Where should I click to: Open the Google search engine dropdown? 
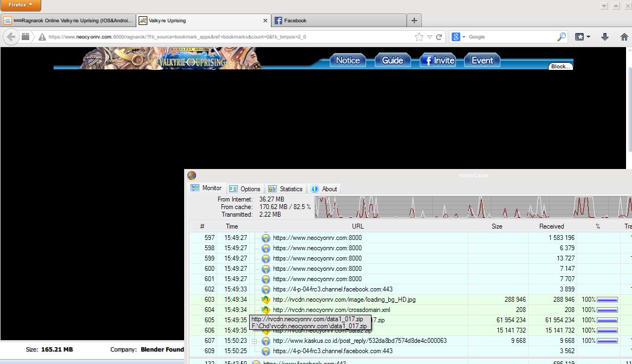pyautogui.click(x=458, y=37)
